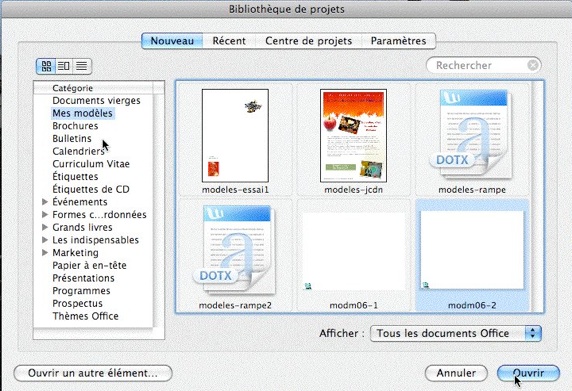Viewport: 572px width, 391px height.
Task: Expand the Formes c...rdonnées category
Action: [45, 214]
